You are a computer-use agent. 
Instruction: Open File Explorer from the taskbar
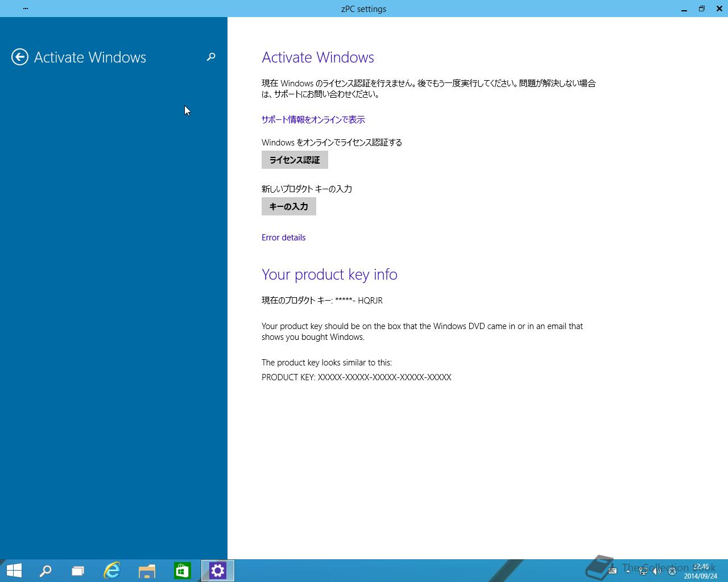click(147, 571)
